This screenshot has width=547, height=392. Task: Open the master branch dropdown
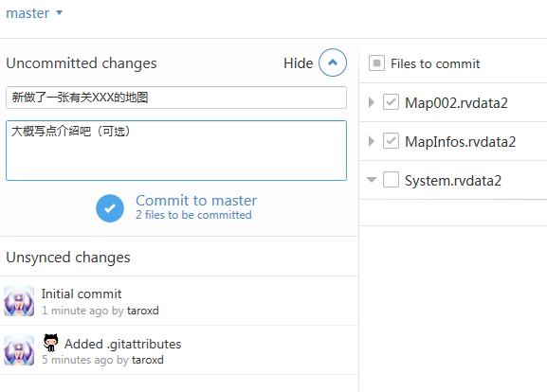34,13
